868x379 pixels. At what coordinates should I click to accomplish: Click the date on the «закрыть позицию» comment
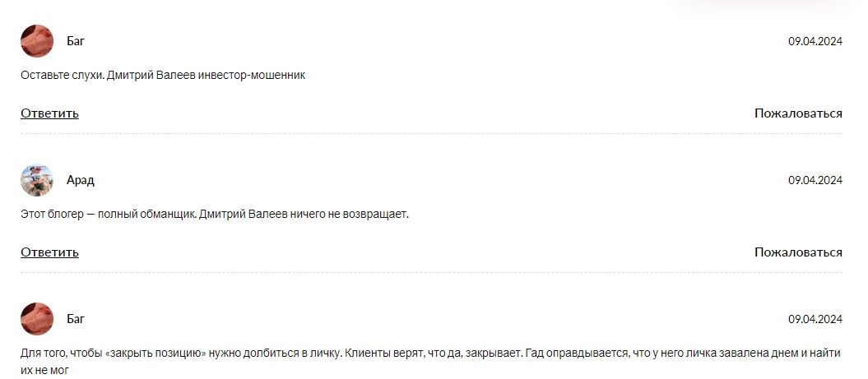815,319
